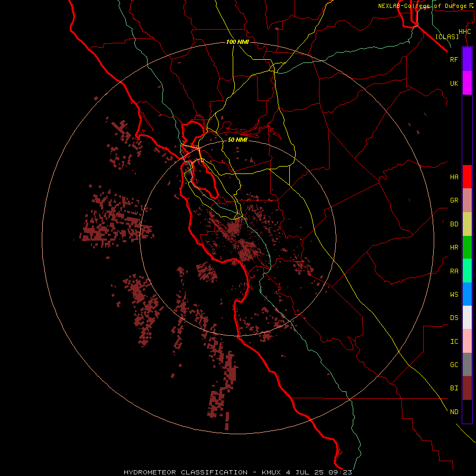Click the HR legend label

pyautogui.click(x=454, y=248)
